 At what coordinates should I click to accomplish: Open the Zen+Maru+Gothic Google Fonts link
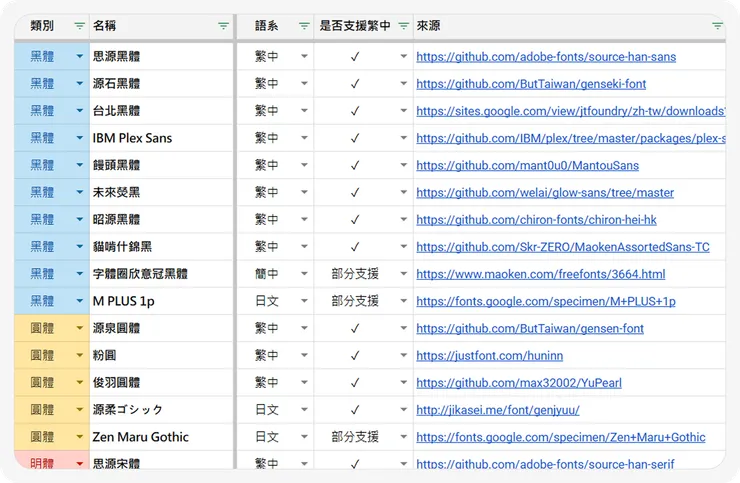(x=561, y=437)
